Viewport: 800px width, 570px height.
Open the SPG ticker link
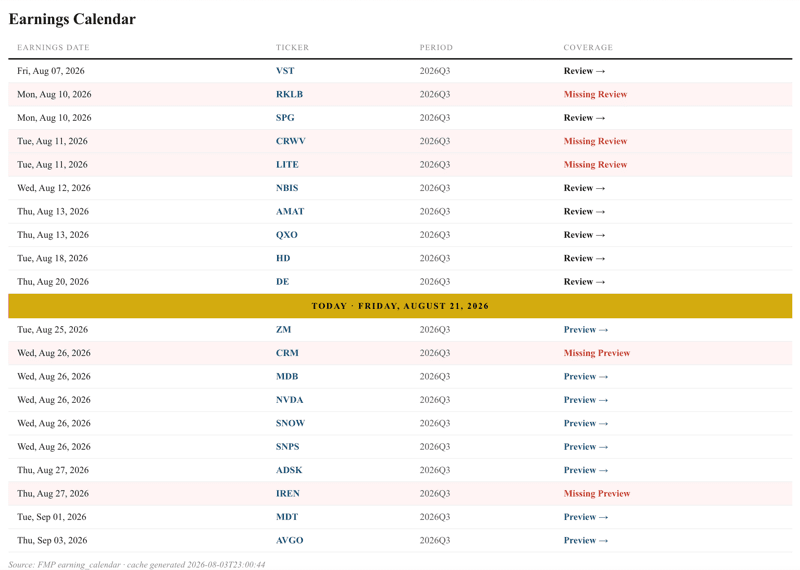tap(285, 118)
